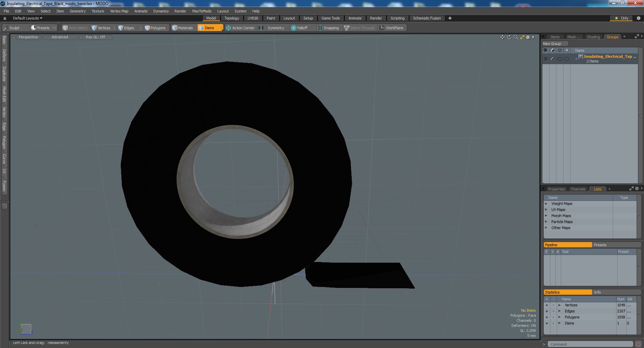Toggle Auto Select
Viewport: 644px width, 348px height.
(x=75, y=28)
